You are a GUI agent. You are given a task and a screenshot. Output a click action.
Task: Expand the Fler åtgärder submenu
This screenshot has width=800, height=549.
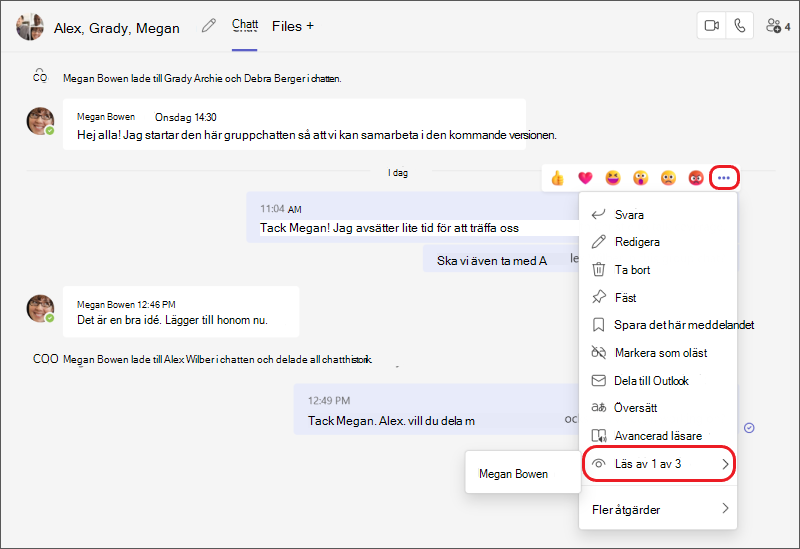tap(659, 509)
